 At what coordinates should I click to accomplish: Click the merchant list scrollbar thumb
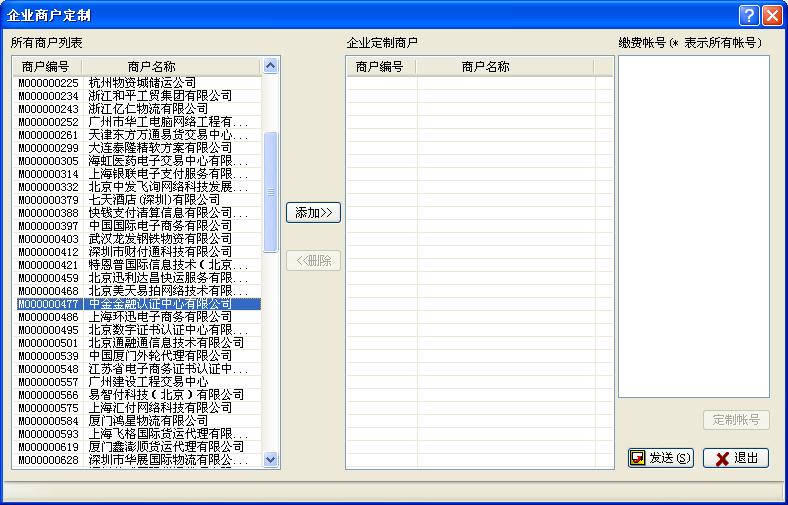pyautogui.click(x=270, y=190)
